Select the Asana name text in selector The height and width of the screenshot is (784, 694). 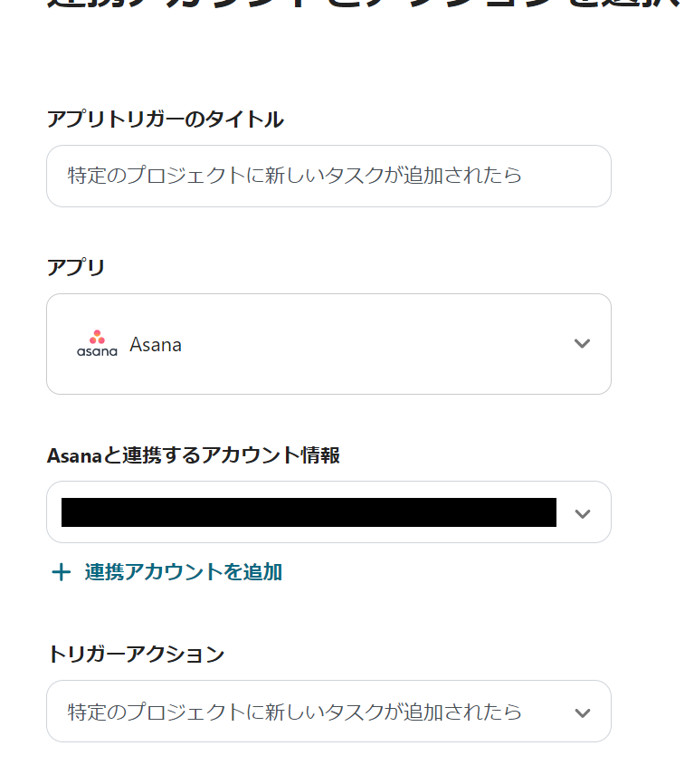156,345
